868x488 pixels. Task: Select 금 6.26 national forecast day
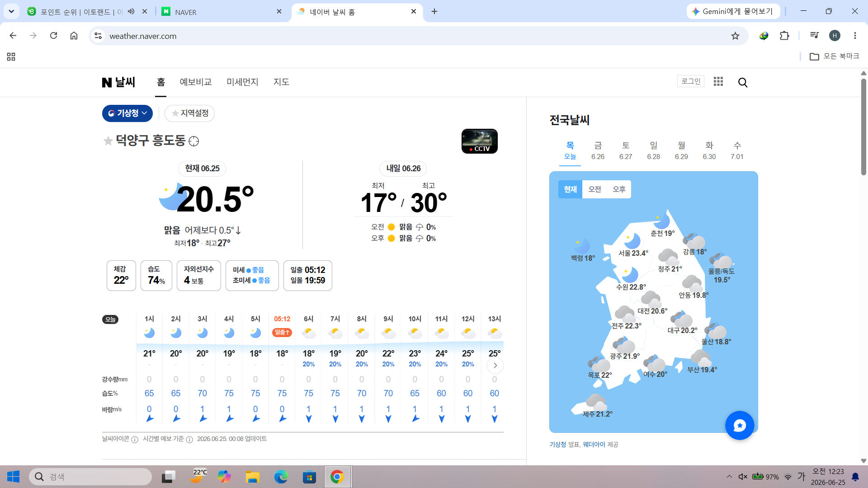click(x=598, y=150)
